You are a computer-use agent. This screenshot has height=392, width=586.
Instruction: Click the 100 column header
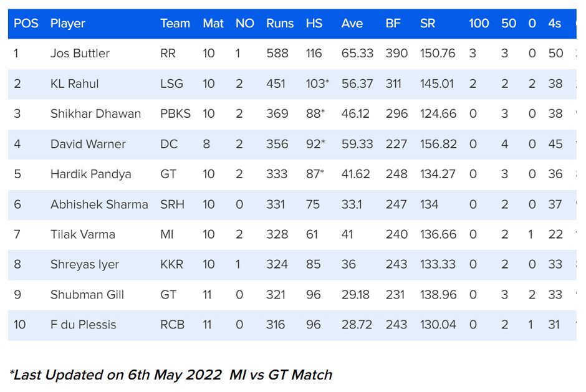click(479, 24)
